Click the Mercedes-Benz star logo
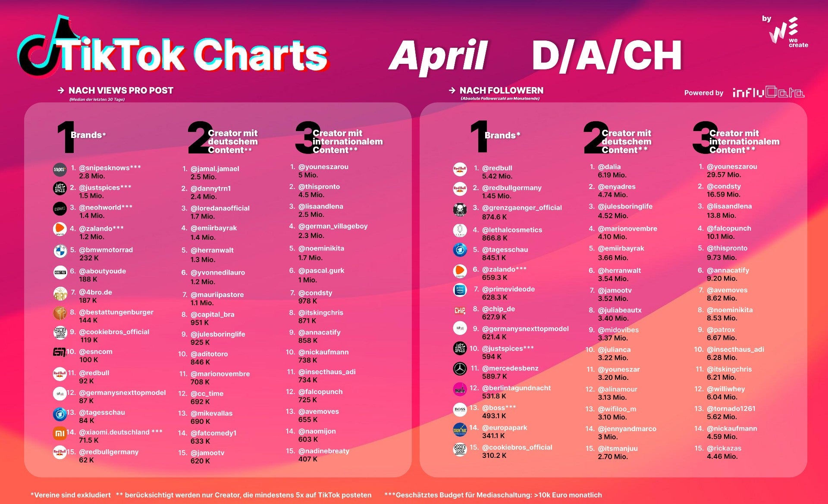 [460, 369]
